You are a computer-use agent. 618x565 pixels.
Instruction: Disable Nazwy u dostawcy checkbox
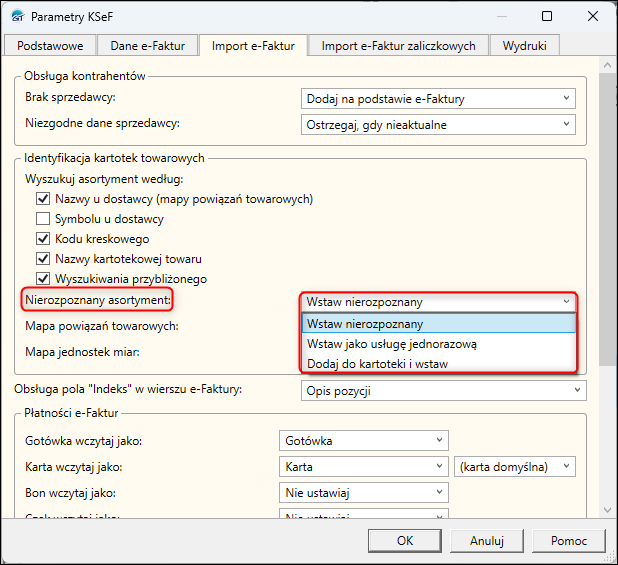(x=43, y=198)
